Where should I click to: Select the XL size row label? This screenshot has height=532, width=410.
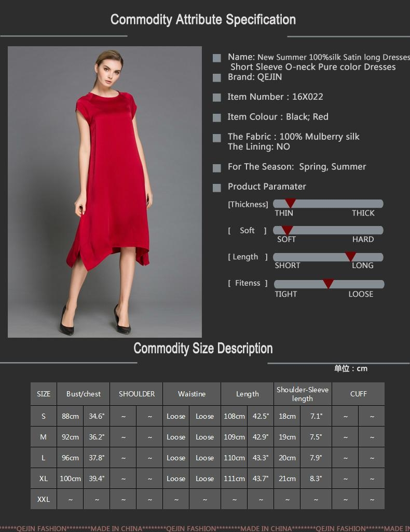(44, 478)
